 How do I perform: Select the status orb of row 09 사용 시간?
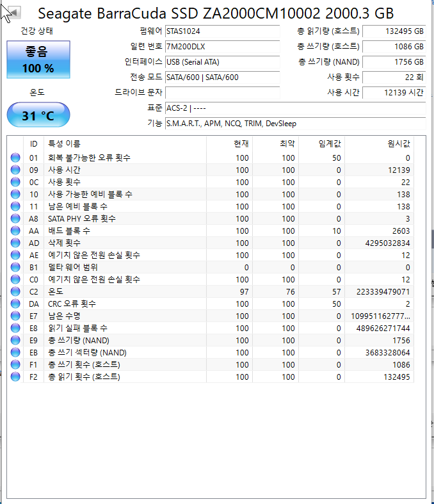pos(15,170)
